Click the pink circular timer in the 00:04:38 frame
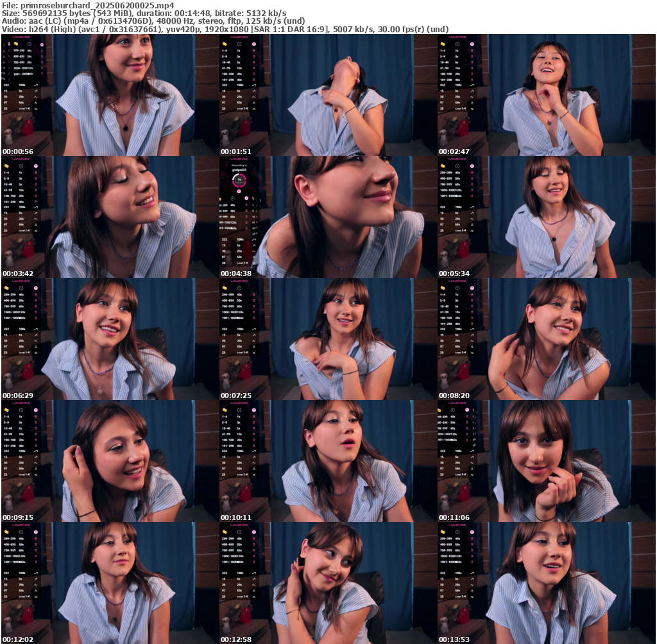657x644 pixels. (x=239, y=180)
